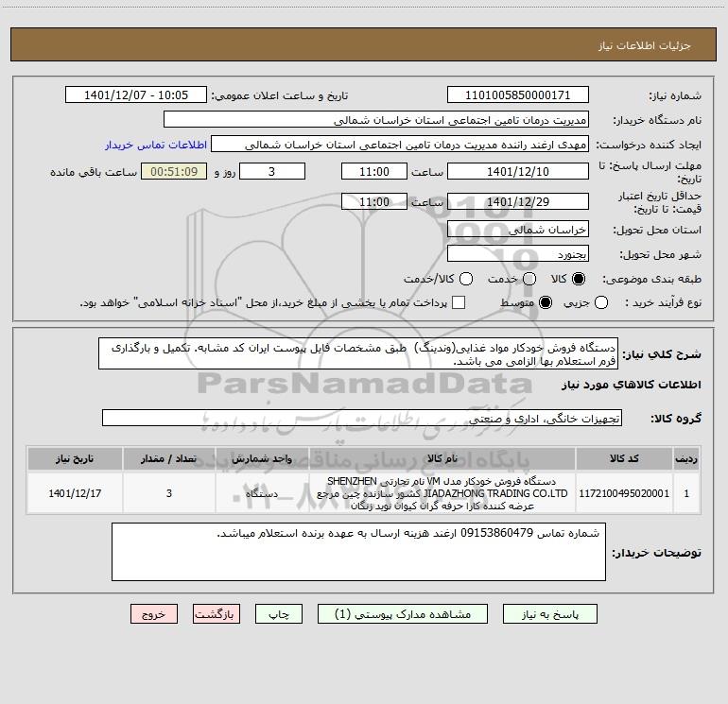Open اطلاعات تماس خریدار link
Image resolution: width=728 pixels, height=704 pixels.
[x=156, y=145]
